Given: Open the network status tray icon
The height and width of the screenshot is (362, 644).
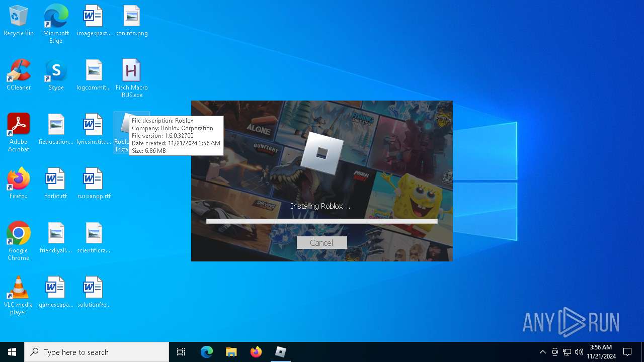Looking at the screenshot, I should (x=567, y=352).
